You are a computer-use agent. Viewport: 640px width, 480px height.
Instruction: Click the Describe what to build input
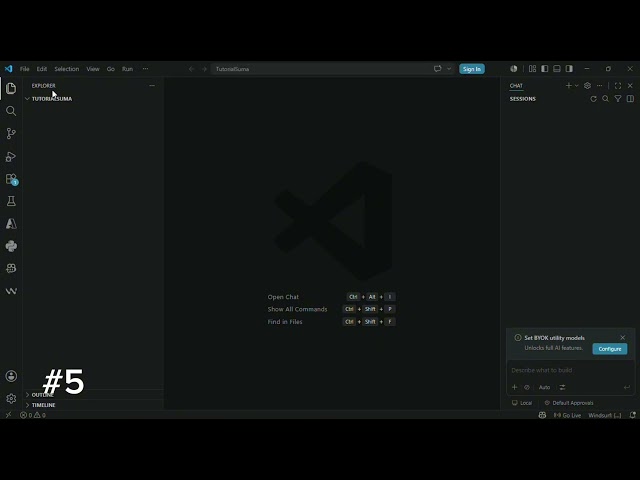click(570, 370)
